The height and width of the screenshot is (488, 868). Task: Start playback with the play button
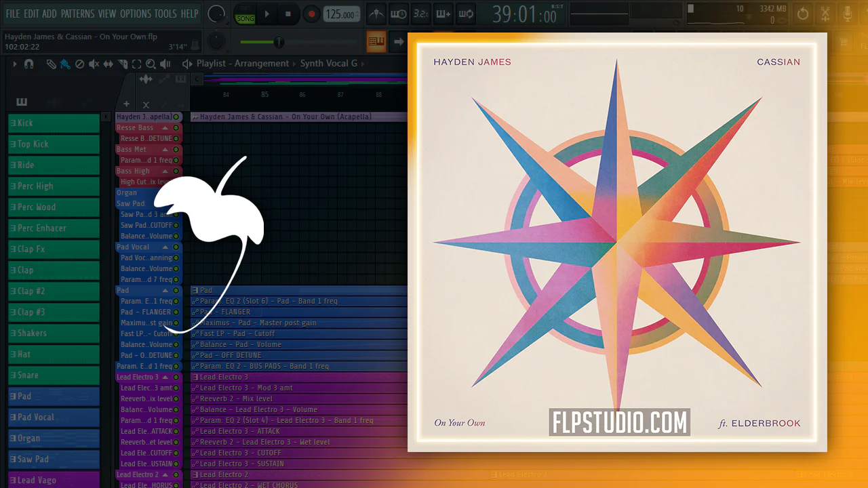point(267,14)
